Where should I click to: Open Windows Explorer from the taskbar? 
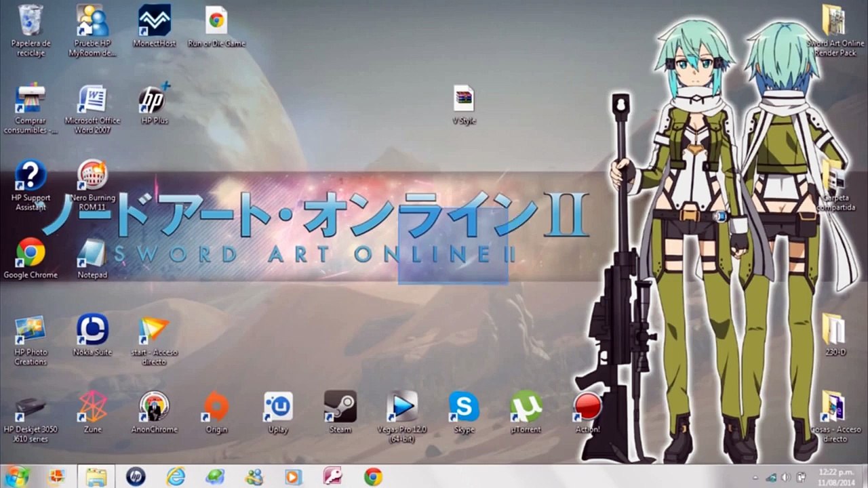pyautogui.click(x=96, y=476)
